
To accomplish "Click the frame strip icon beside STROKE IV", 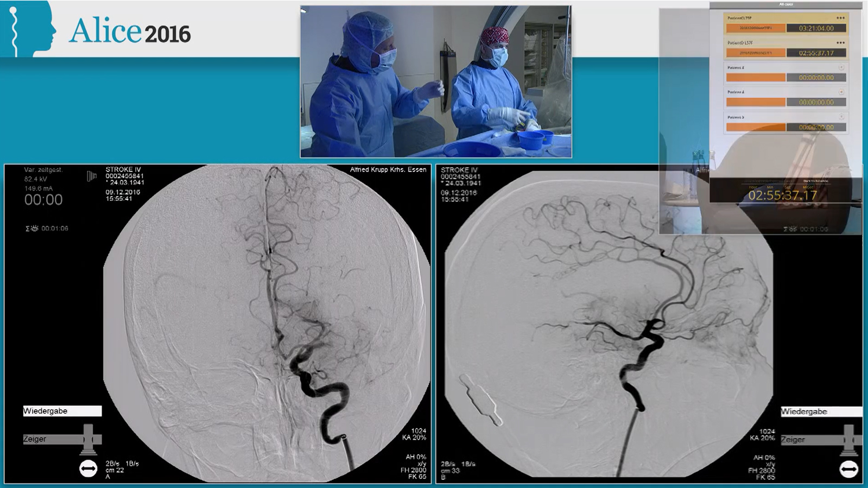I will tap(92, 176).
